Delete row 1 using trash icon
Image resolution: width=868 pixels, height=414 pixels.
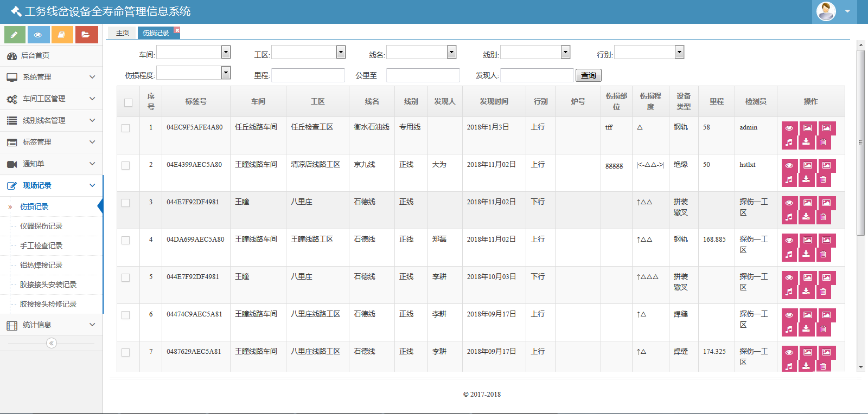tap(823, 142)
